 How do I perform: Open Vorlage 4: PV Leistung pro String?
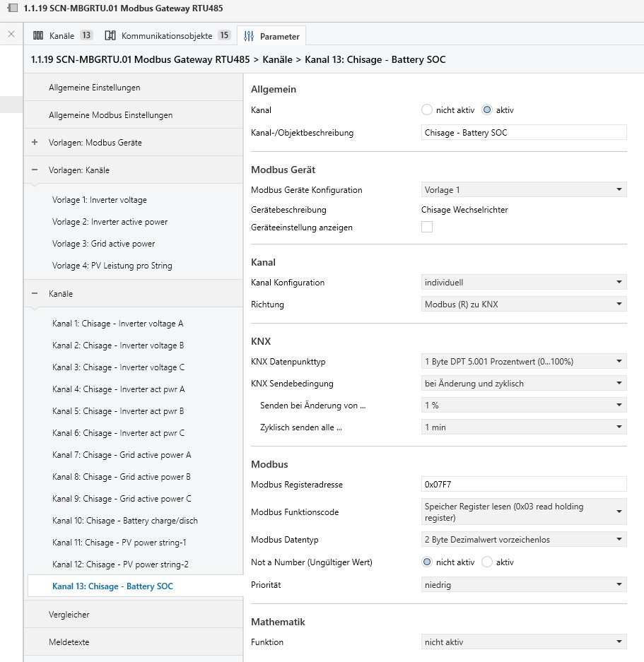point(112,266)
